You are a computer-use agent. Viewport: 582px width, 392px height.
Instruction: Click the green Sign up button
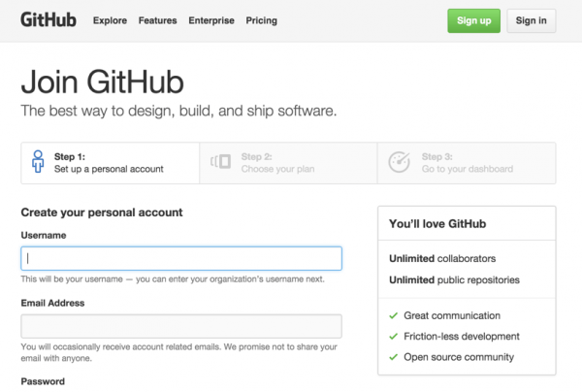473,20
